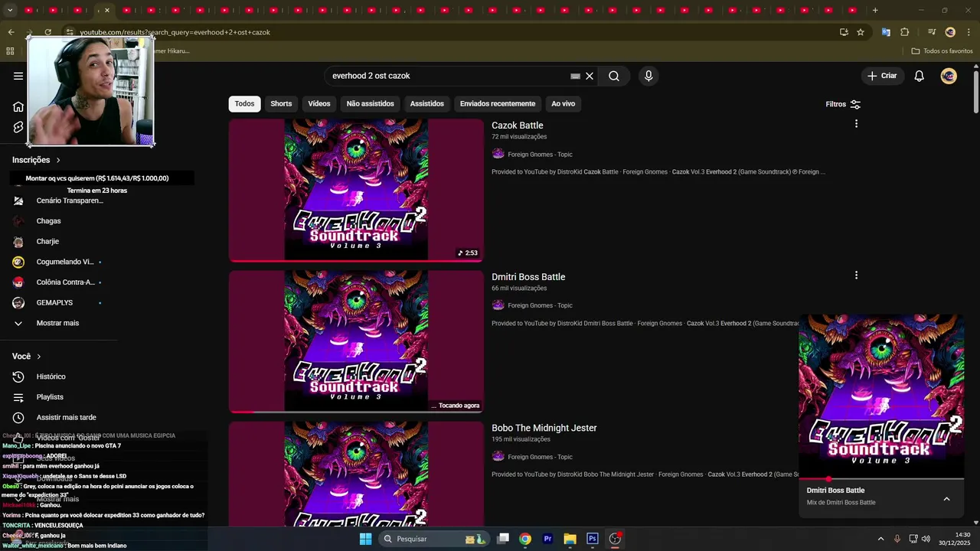Open OBS Studio from the taskbar
This screenshot has width=980, height=551.
click(615, 539)
